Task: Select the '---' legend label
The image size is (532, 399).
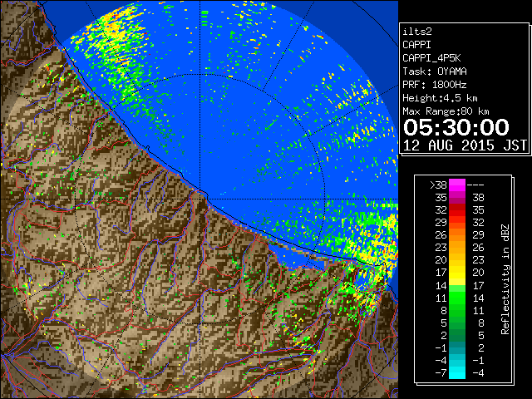Action: (475, 185)
